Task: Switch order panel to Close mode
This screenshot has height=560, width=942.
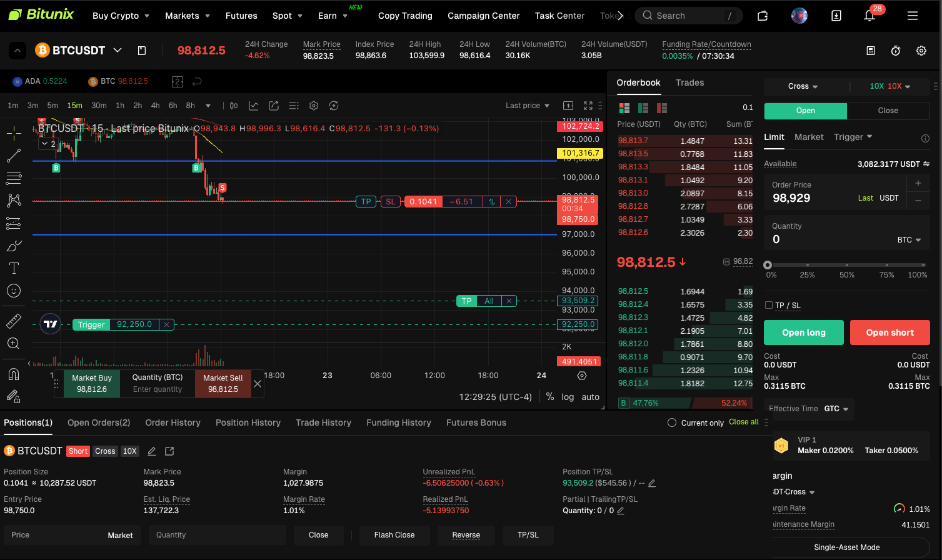Action: tap(888, 111)
